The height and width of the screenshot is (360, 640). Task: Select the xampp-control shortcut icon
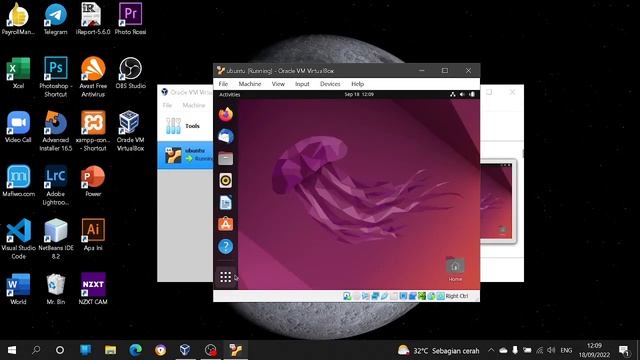coord(93,131)
